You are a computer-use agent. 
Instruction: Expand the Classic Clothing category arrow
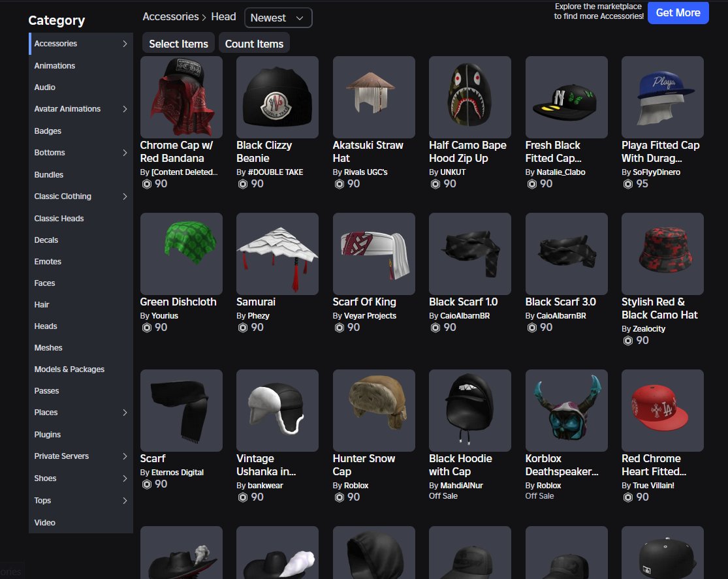125,196
